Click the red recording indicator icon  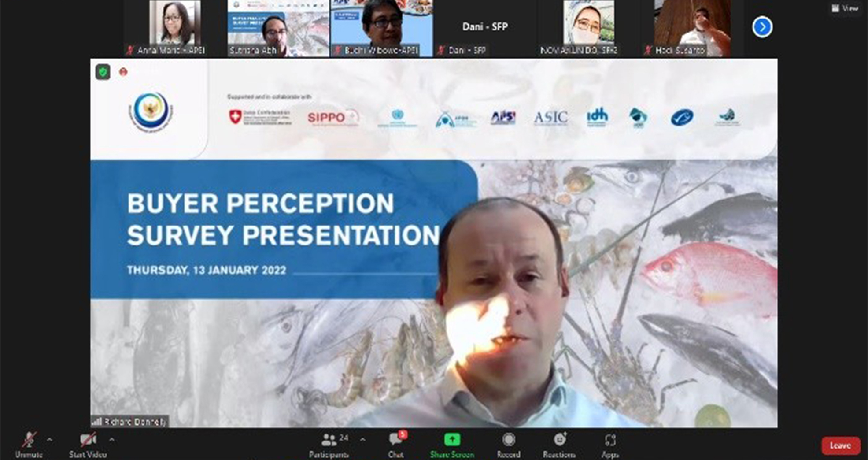click(x=123, y=72)
